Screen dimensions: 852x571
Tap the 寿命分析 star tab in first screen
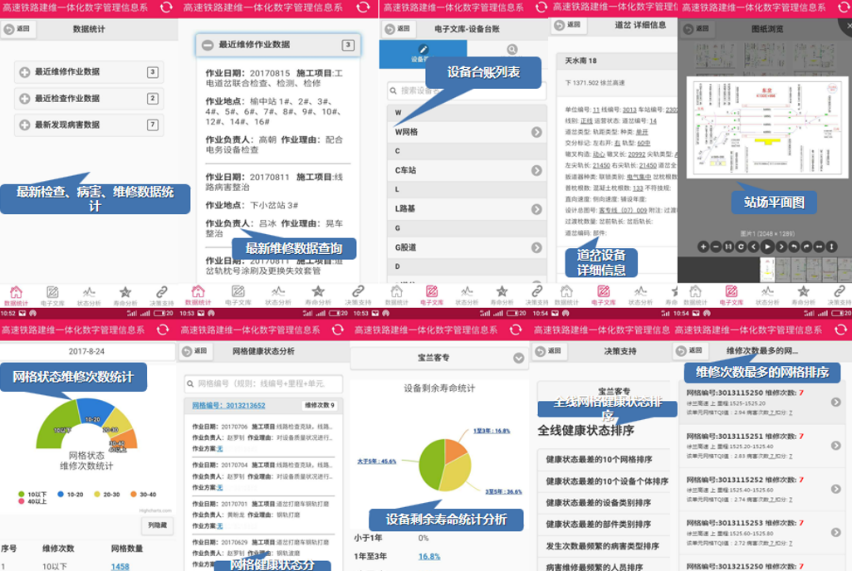[x=124, y=294]
